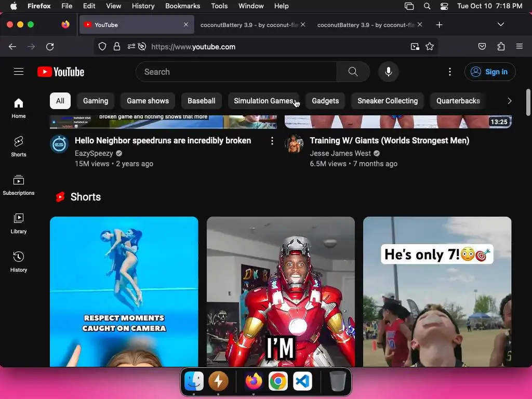
Task: Click the site security padlock icon
Action: pos(117,46)
